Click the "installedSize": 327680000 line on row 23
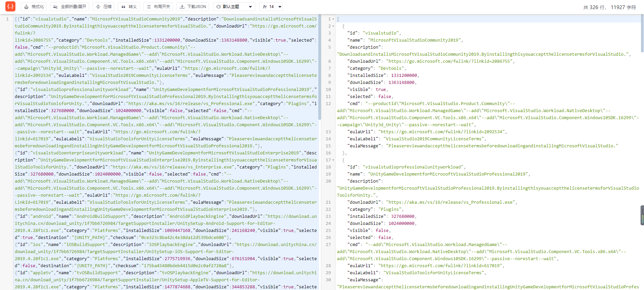The width and height of the screenshot is (644, 290). coord(382,216)
